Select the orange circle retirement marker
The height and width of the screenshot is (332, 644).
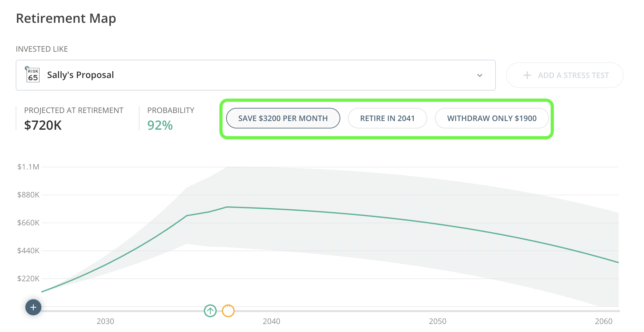tap(228, 310)
